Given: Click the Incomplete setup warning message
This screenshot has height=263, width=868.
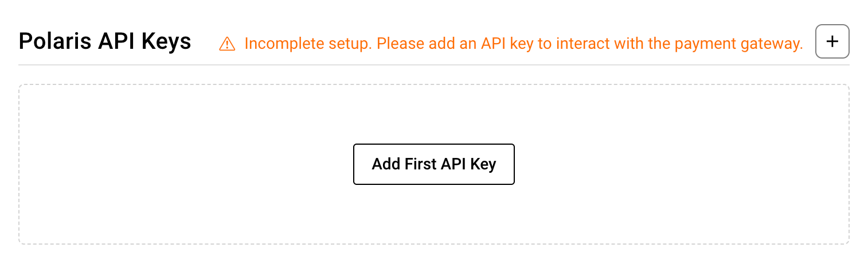Looking at the screenshot, I should coord(523,44).
